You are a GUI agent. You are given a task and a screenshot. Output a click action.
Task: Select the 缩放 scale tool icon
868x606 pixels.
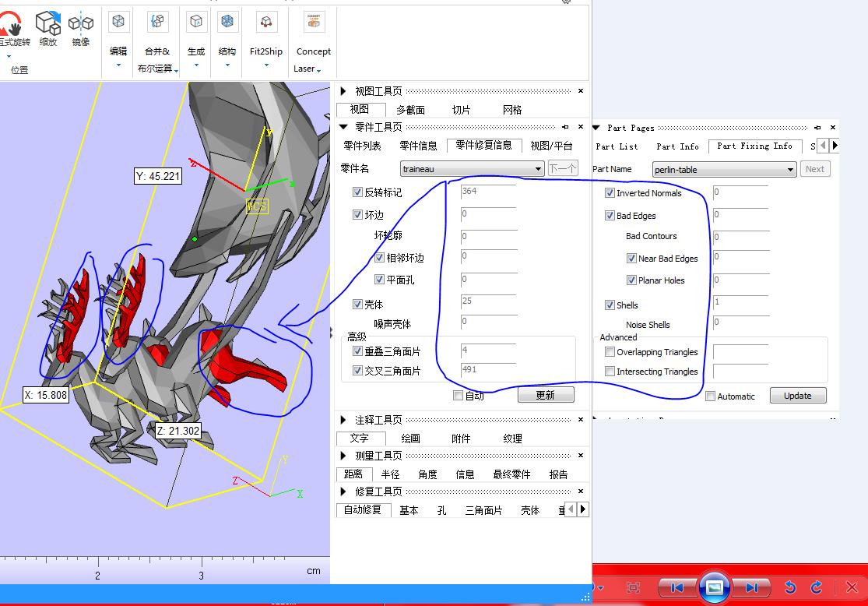48,24
